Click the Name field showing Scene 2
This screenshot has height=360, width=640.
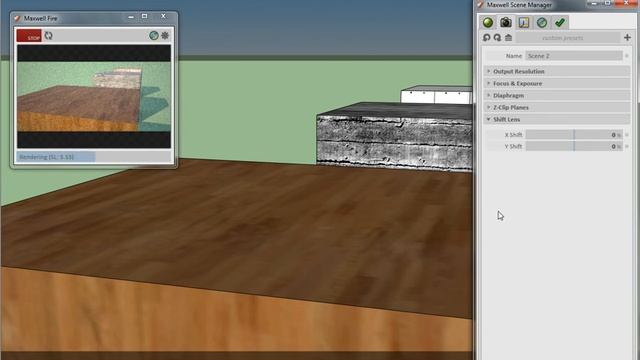tap(573, 56)
